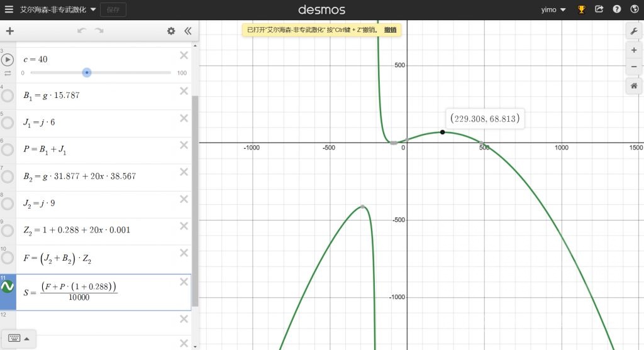The width and height of the screenshot is (644, 350).
Task: Open the yimo account dropdown
Action: tap(553, 9)
